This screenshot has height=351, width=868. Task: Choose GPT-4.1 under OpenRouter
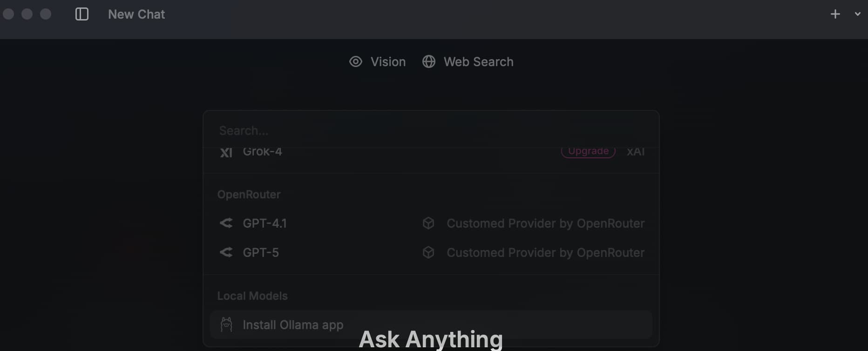point(431,223)
